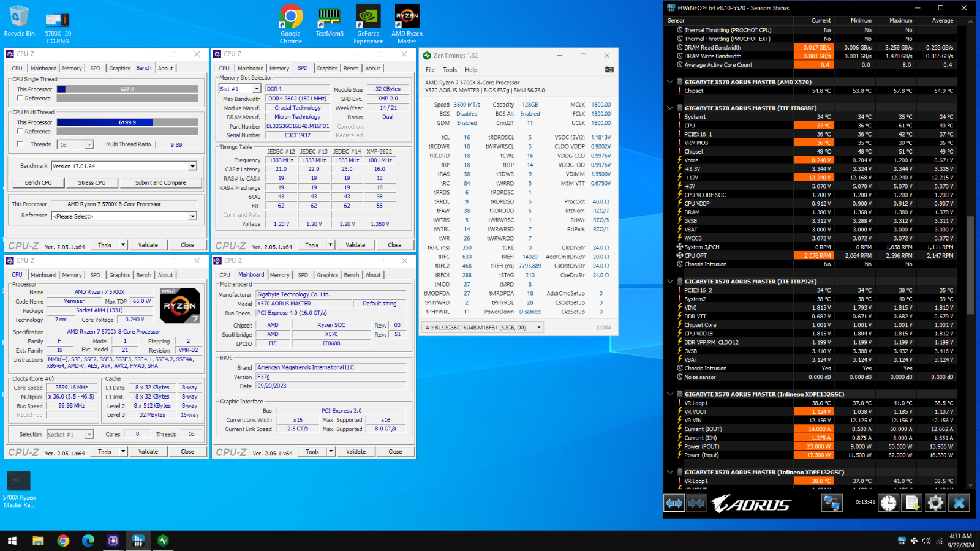Click HWiNFO expand columns blue arrows icon

(x=674, y=503)
